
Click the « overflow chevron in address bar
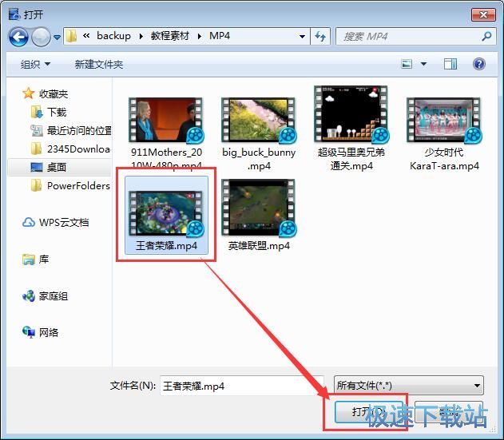point(86,36)
